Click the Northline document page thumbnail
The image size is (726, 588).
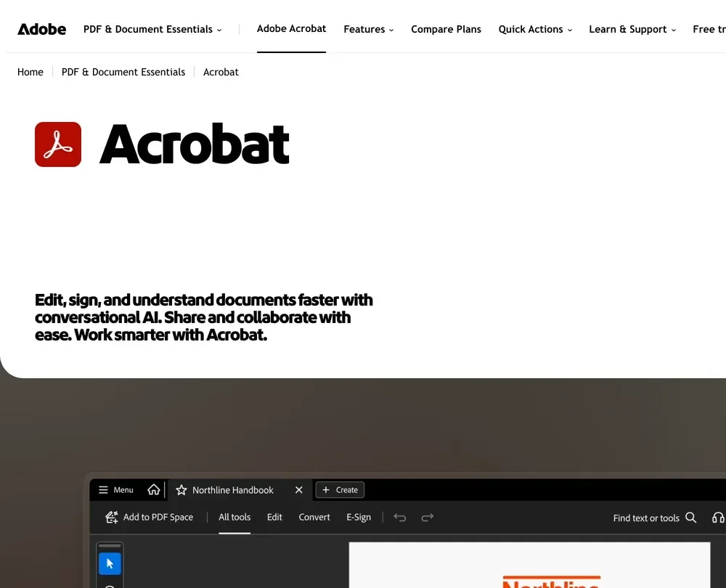coord(530,565)
